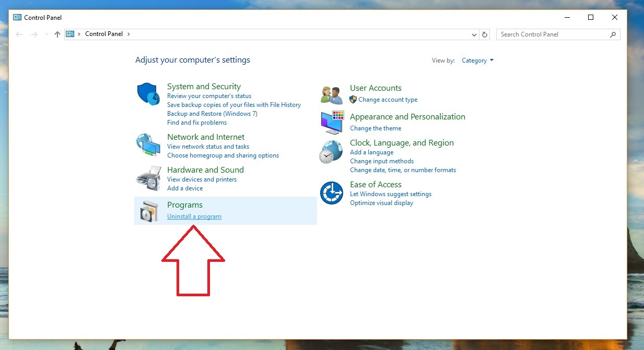The height and width of the screenshot is (350, 644).
Task: Open System and Security category
Action: [x=204, y=87]
